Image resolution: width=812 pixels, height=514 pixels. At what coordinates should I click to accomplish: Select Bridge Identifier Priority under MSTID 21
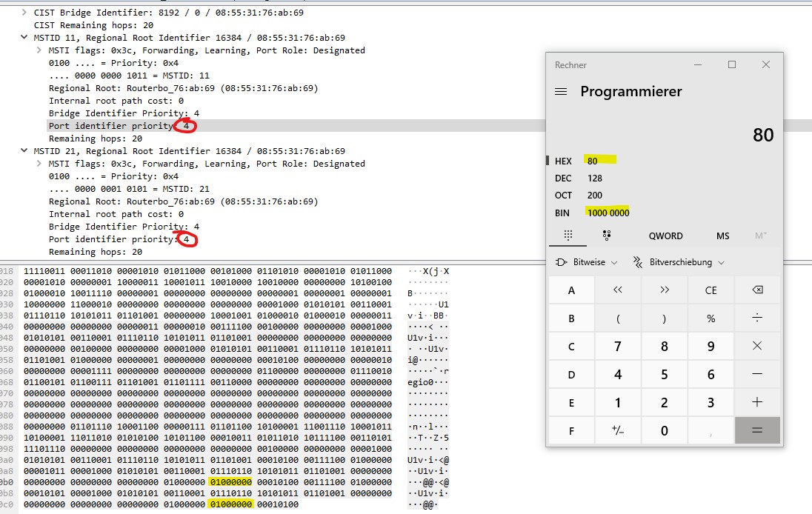124,227
